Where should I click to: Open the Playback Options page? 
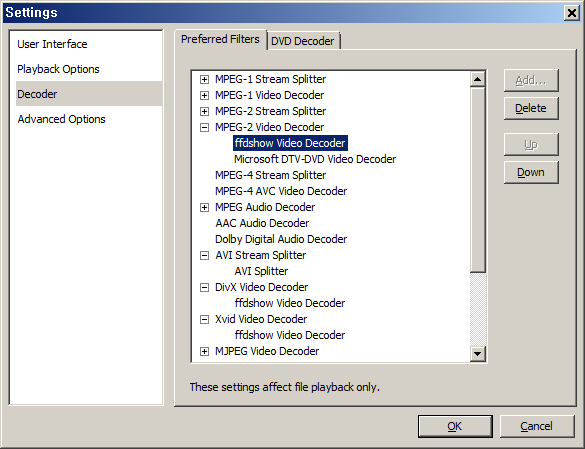coord(58,69)
